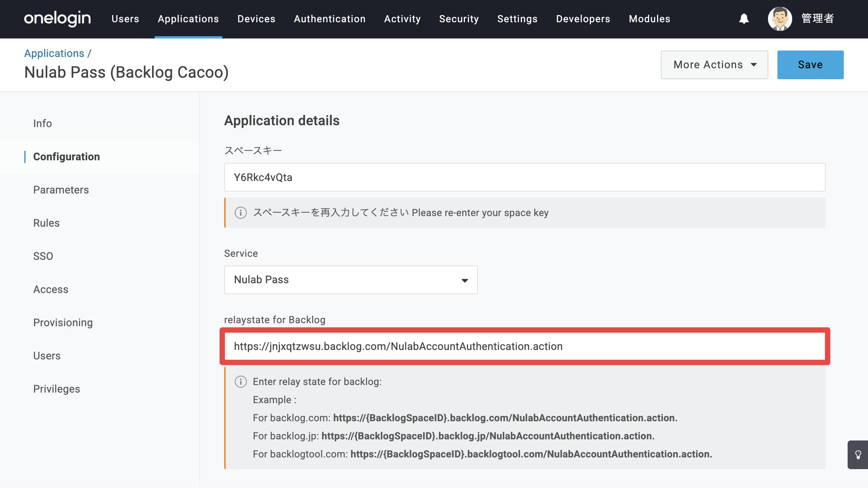Click the 'relaystate for Backlog' label
The height and width of the screenshot is (488, 868).
[275, 320]
